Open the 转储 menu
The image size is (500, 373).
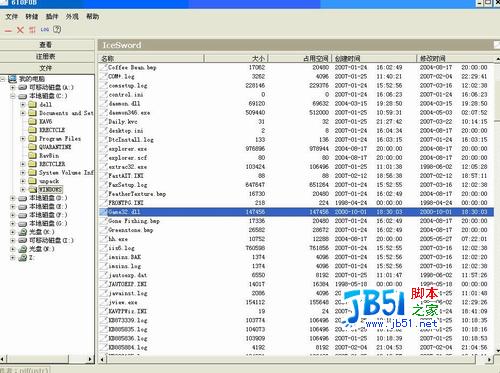(x=32, y=16)
